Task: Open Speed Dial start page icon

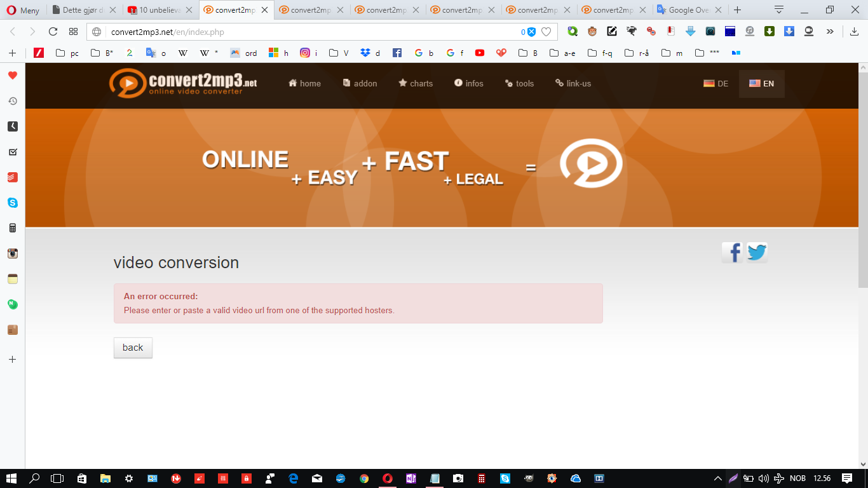Action: coord(73,32)
